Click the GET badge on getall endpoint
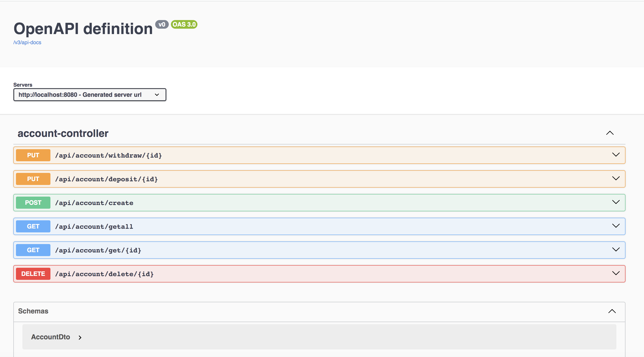This screenshot has width=644, height=357. (33, 226)
